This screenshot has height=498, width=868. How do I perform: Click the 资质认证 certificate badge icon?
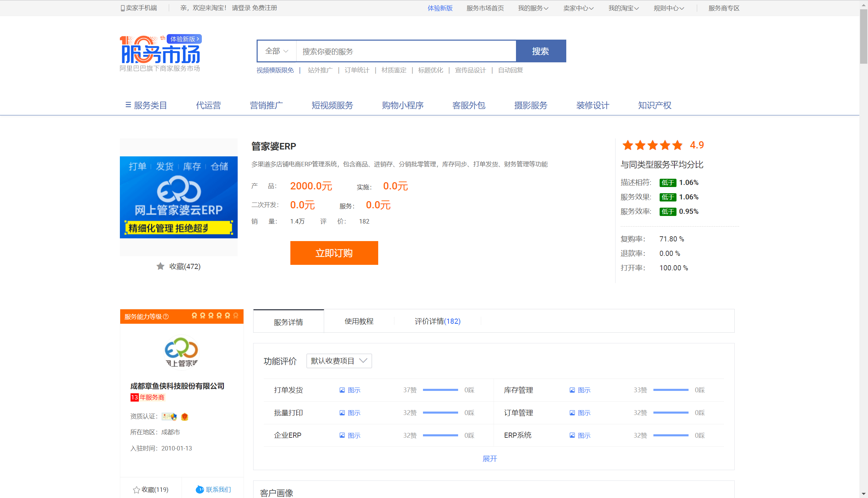[169, 417]
